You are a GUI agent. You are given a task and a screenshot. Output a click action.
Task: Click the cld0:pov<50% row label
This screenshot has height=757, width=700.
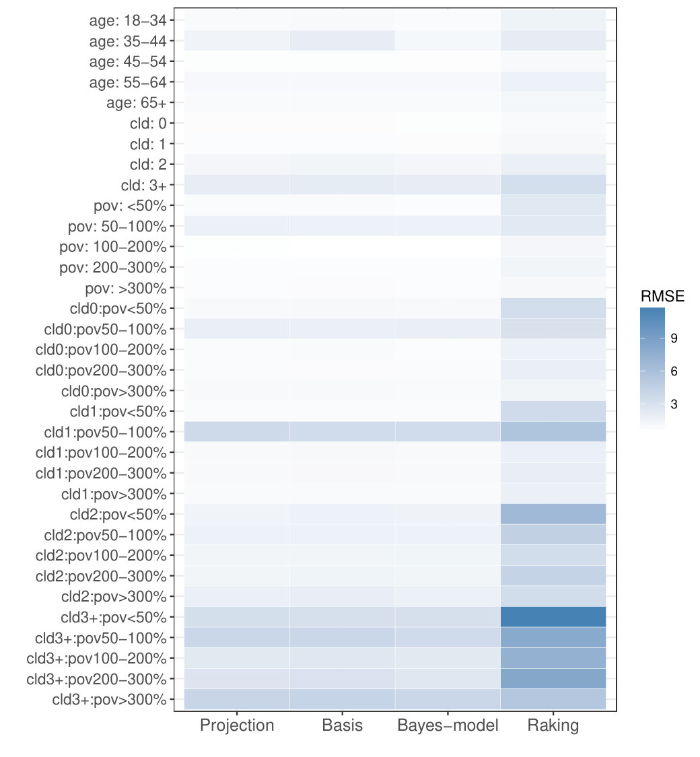118,308
